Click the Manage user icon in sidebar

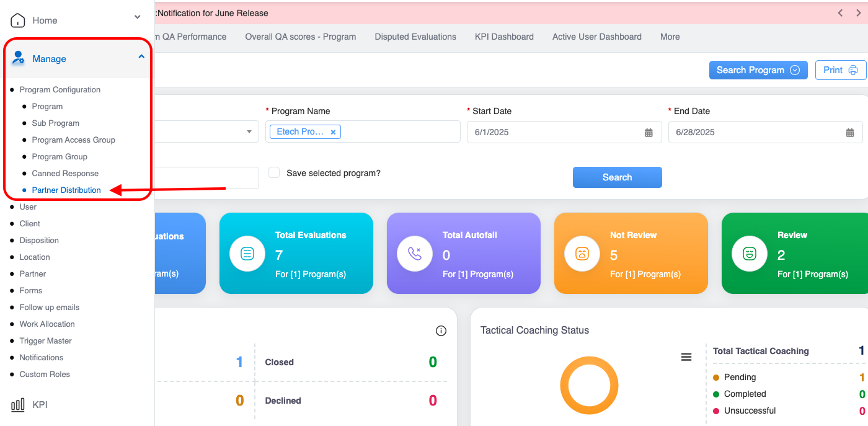click(x=18, y=58)
